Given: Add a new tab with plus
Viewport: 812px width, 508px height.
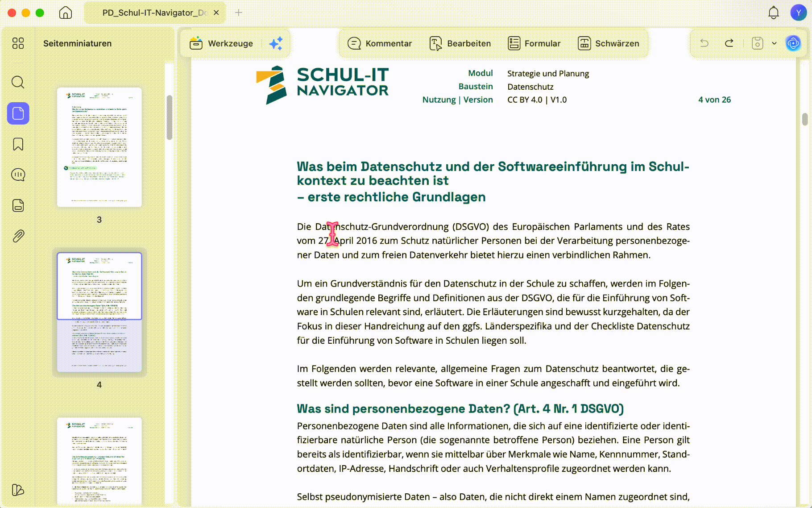Looking at the screenshot, I should click(239, 12).
